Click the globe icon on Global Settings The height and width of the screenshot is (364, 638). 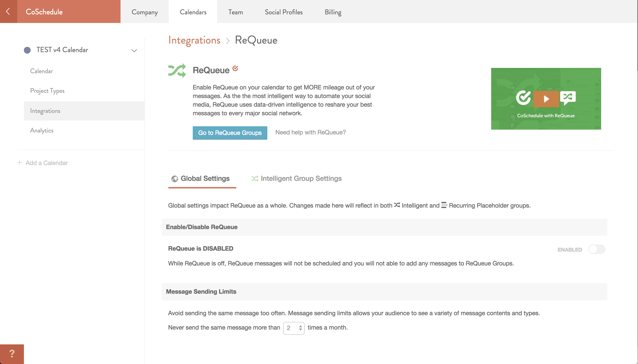(175, 179)
